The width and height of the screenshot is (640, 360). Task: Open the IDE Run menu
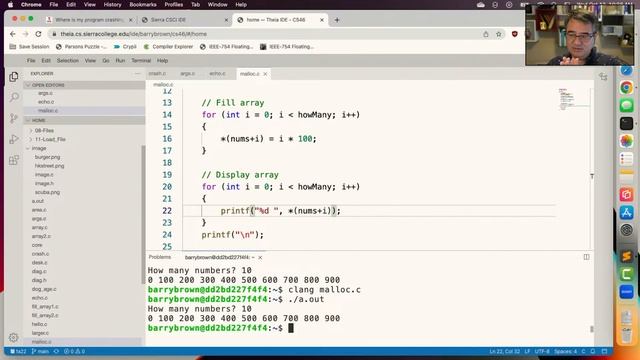(120, 60)
